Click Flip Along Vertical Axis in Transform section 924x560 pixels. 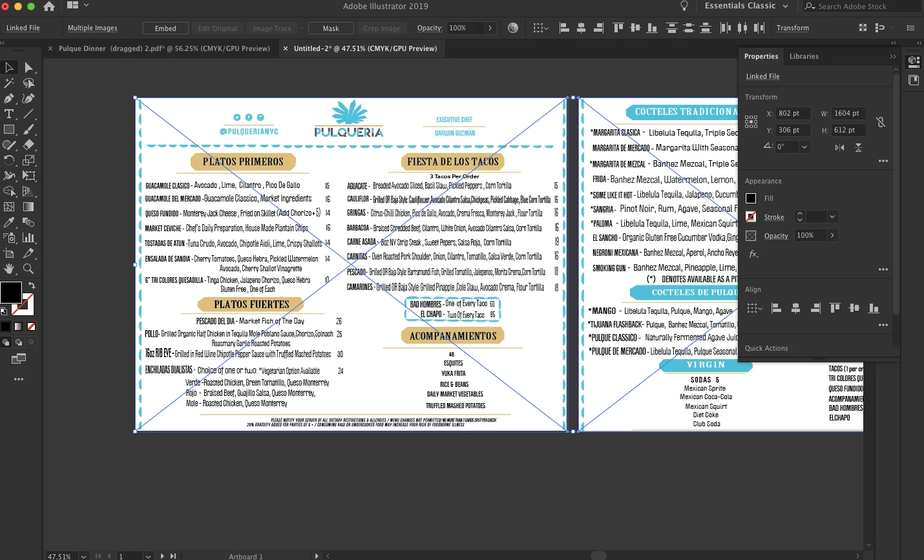coord(858,147)
